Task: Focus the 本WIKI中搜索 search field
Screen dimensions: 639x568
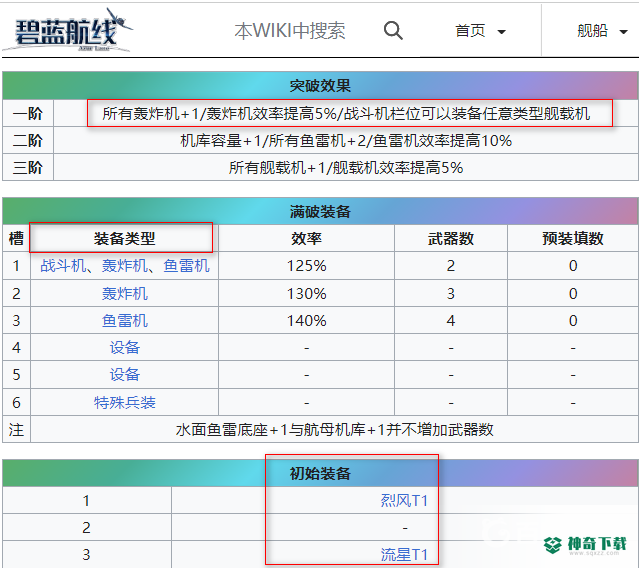Action: click(290, 31)
